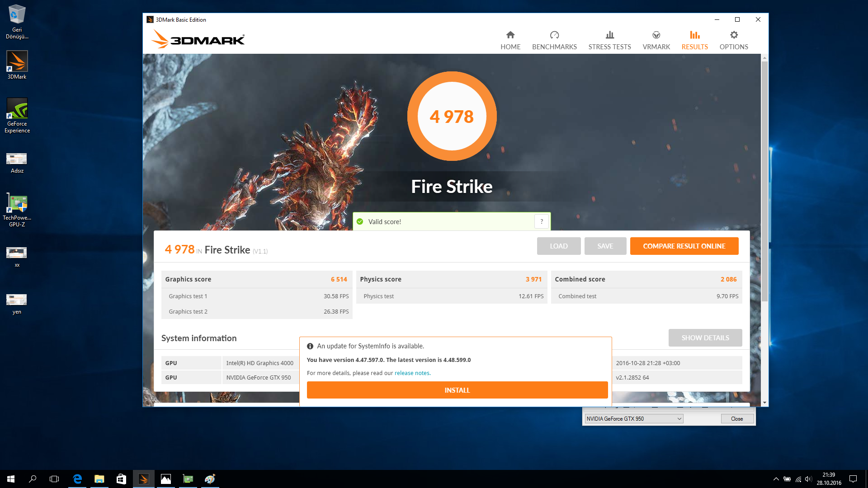Click the SAVE result button
868x488 pixels.
605,246
